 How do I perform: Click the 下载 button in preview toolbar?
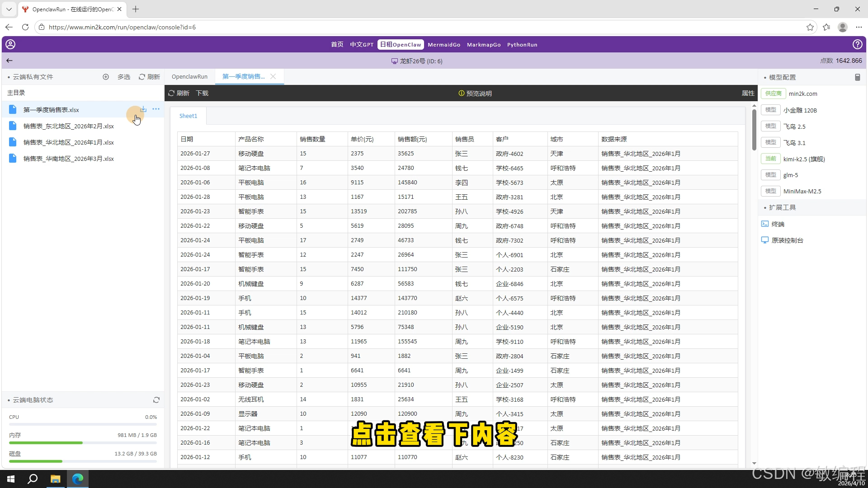(202, 93)
